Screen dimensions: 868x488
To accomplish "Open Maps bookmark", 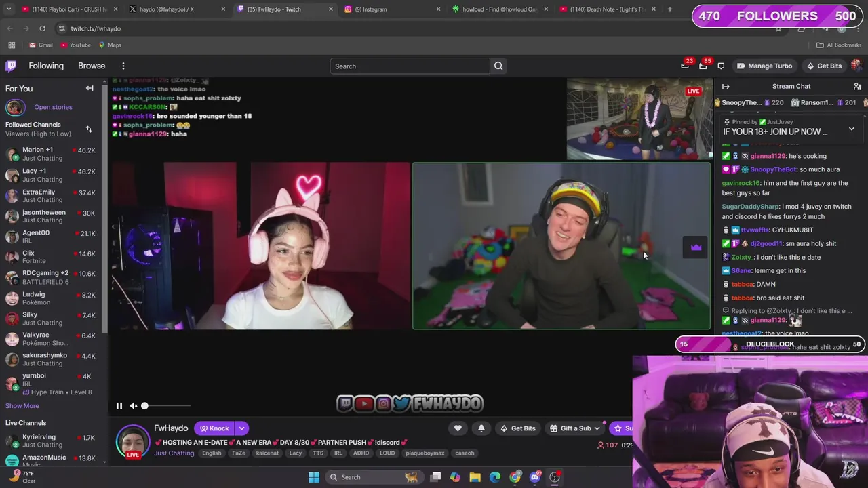I will pos(110,45).
